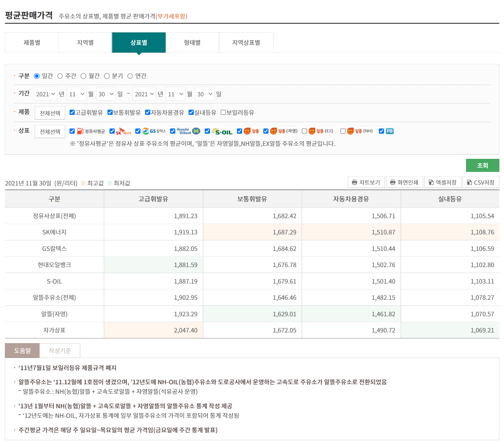This screenshot has height=441, width=504.
Task: Click the SK에너지 brand logo
Action: pos(123,131)
